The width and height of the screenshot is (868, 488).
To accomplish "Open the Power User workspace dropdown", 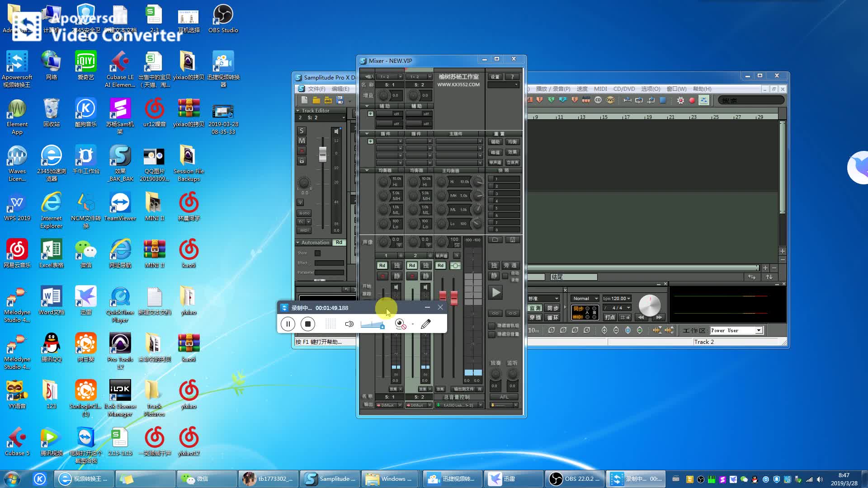I will point(759,330).
